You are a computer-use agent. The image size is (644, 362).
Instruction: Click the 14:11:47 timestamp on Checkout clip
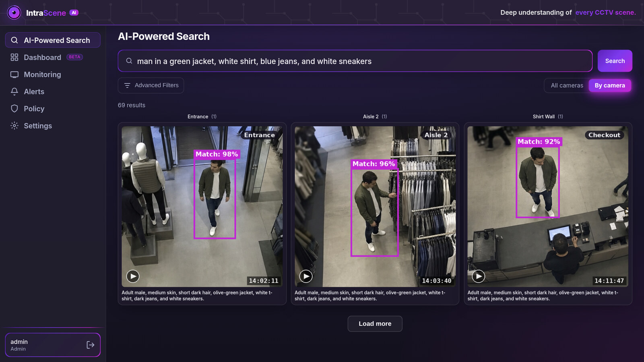[x=609, y=281]
